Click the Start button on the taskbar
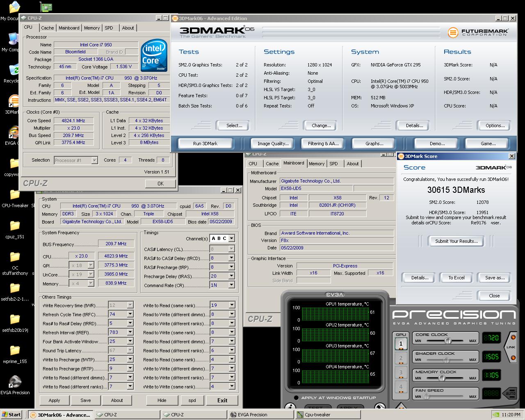This screenshot has height=420, width=525. coord(11,415)
